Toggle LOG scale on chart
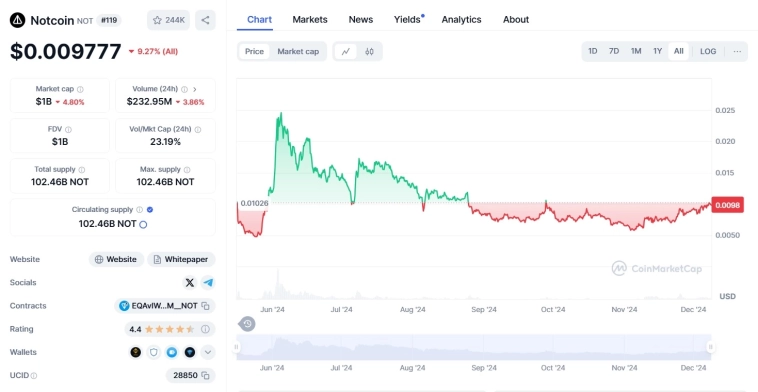Viewport: 758px width, 392px height. pyautogui.click(x=708, y=51)
